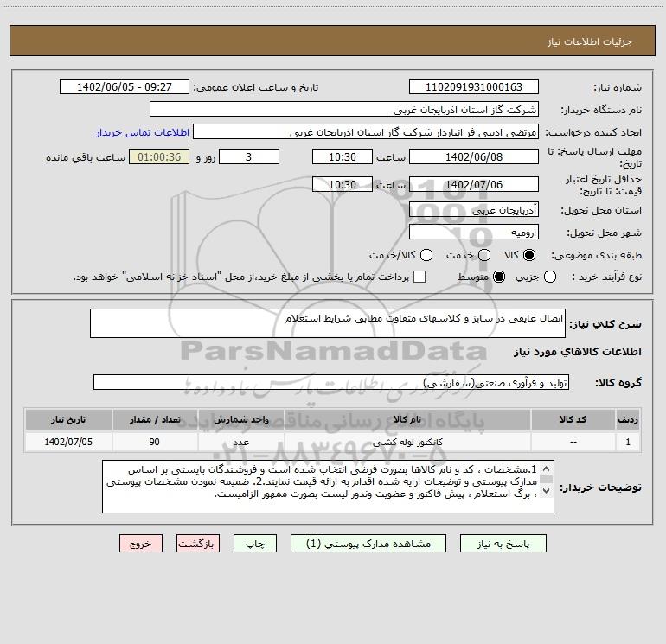The image size is (666, 644).
Task: Click the بازگشت back button
Action: 198,544
